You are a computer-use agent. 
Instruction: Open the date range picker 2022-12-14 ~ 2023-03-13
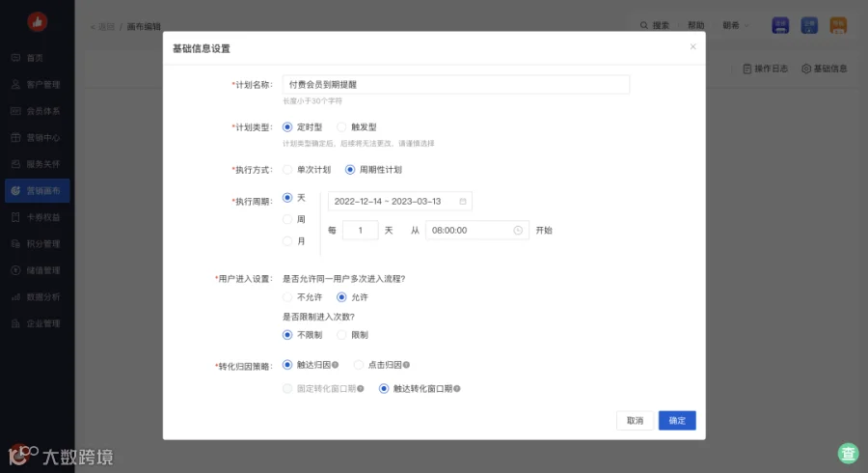[399, 202]
